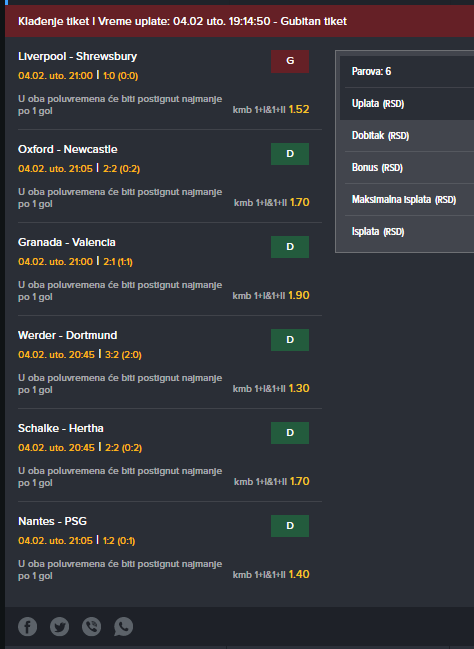Select the Parova: 6 summary row
The width and height of the screenshot is (474, 649).
pos(409,71)
